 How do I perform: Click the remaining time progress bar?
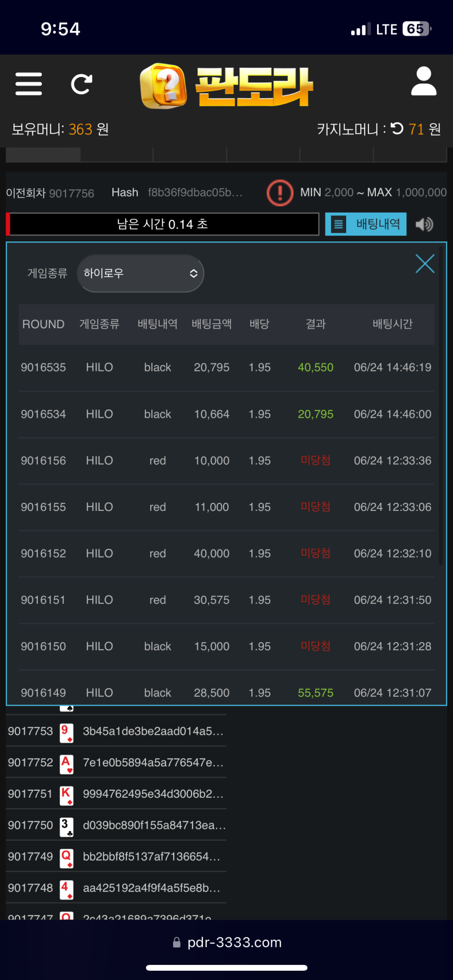coord(163,224)
